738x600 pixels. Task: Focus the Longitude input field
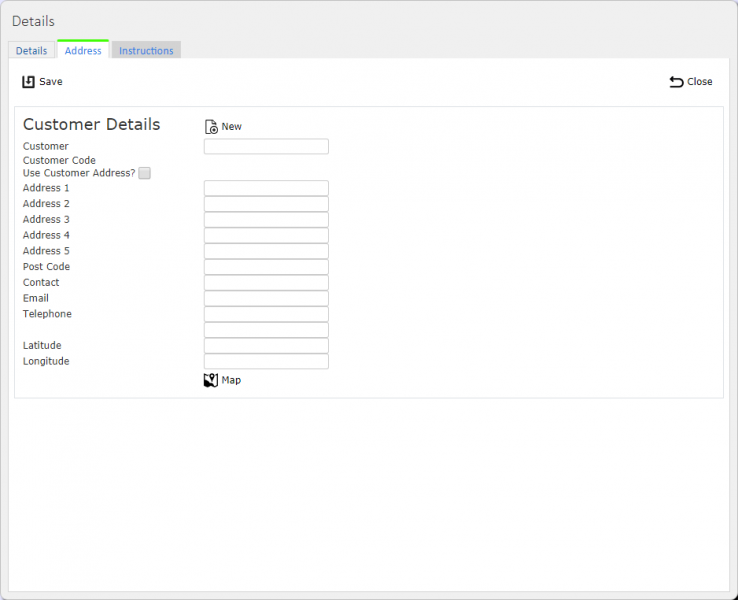[266, 361]
